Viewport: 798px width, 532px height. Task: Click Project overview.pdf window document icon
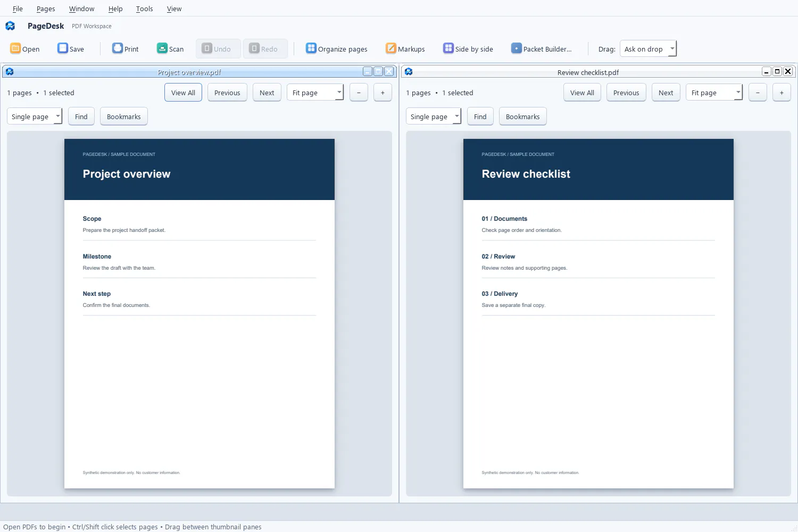coord(10,71)
